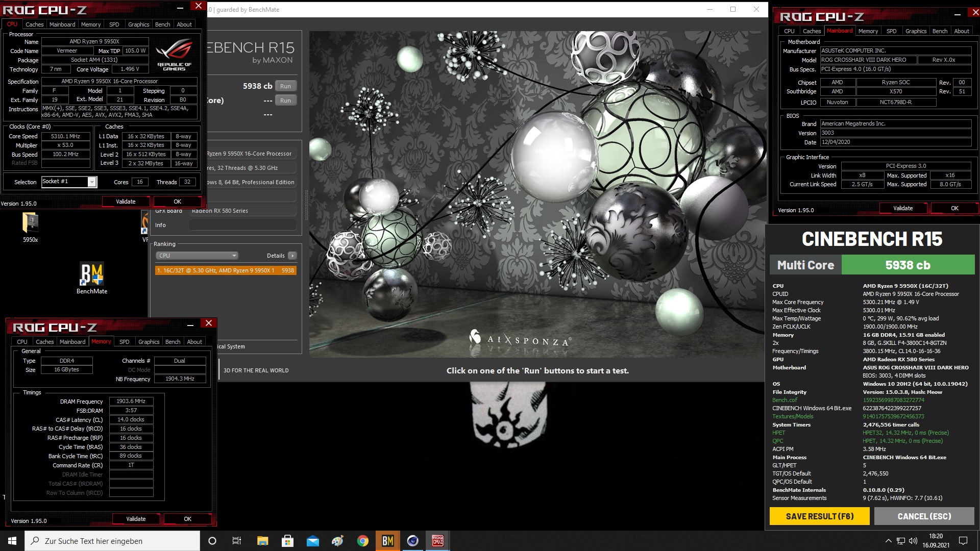Click the 5938 cb green score bar

click(x=908, y=265)
